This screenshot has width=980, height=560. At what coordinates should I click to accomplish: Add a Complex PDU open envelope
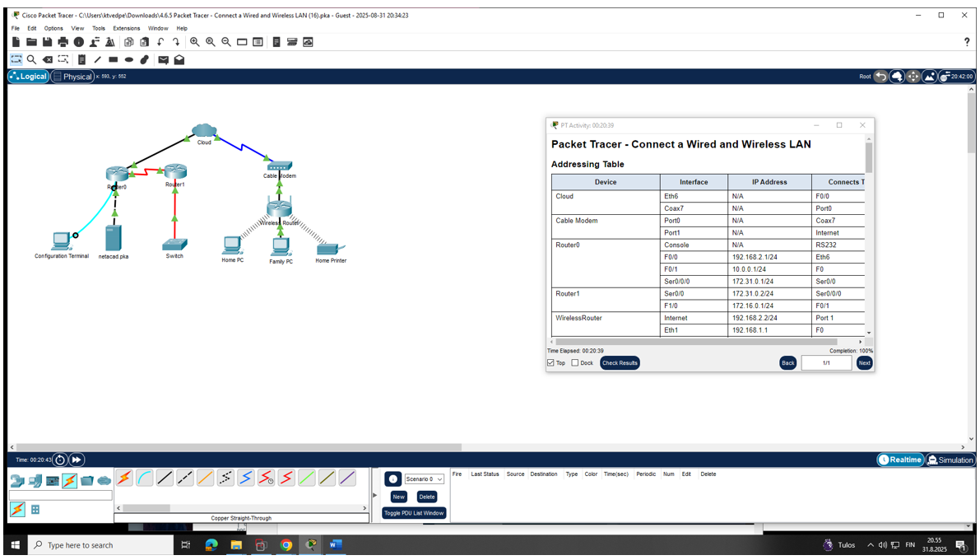(x=179, y=60)
